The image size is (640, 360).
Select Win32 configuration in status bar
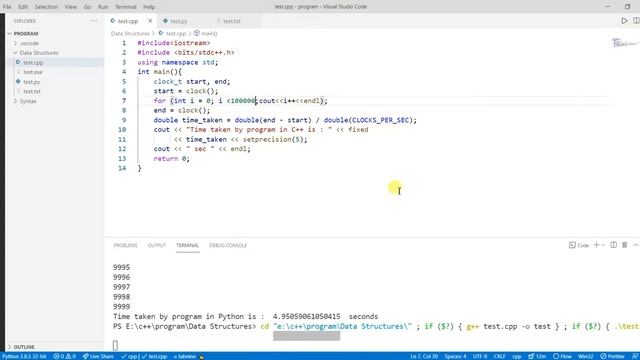click(x=586, y=356)
